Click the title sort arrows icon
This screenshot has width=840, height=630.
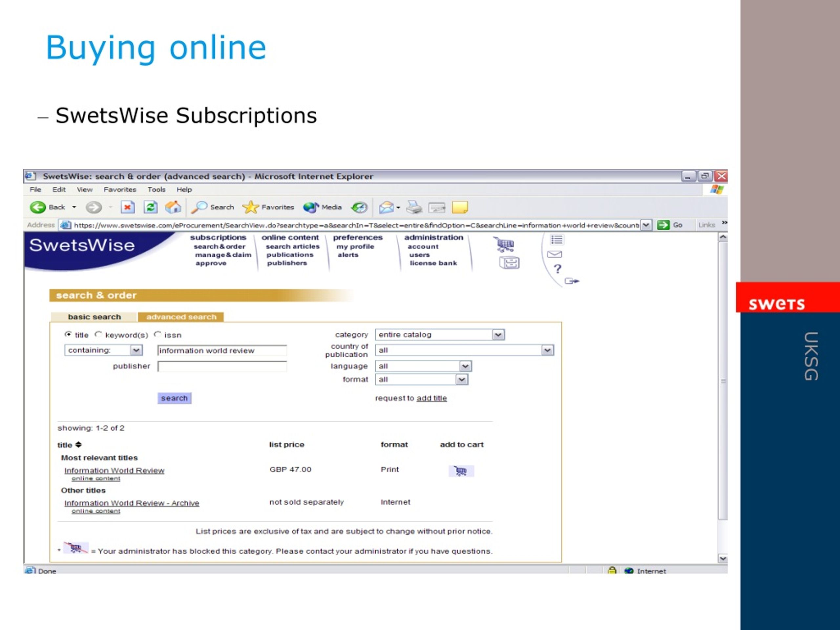tap(79, 444)
